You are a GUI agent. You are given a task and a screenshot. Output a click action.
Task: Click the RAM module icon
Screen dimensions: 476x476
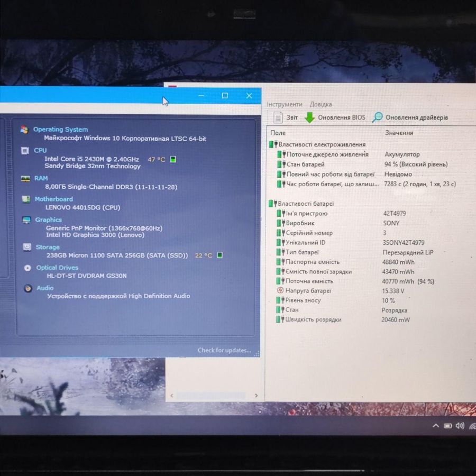point(25,179)
